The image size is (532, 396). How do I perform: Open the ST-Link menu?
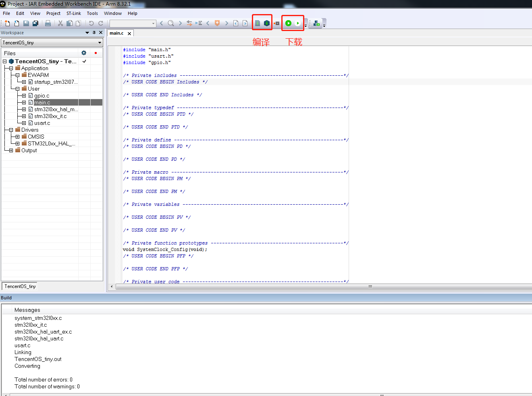(x=73, y=13)
